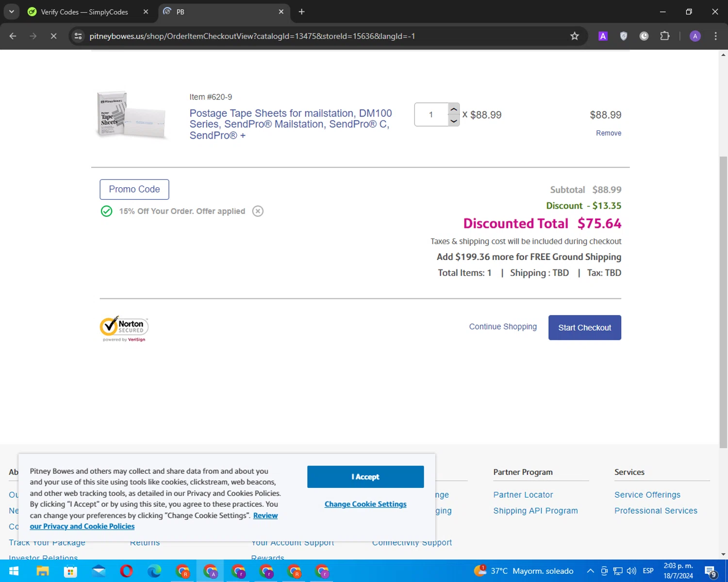This screenshot has height=582, width=728.
Task: Click Continue Shopping link
Action: (x=503, y=326)
